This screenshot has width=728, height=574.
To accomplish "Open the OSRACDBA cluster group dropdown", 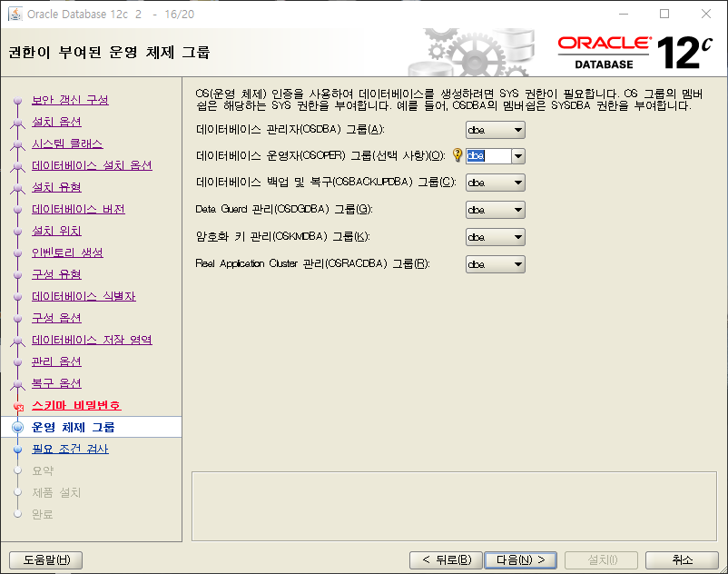I will click(x=496, y=264).
